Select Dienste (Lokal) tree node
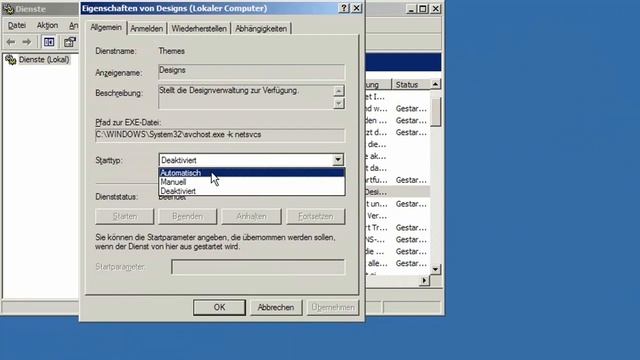 (44, 60)
